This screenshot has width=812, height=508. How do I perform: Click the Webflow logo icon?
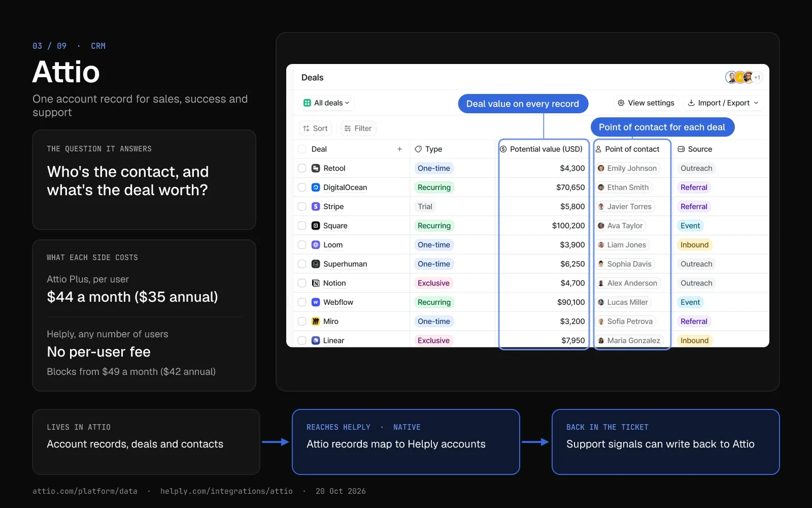click(x=316, y=302)
